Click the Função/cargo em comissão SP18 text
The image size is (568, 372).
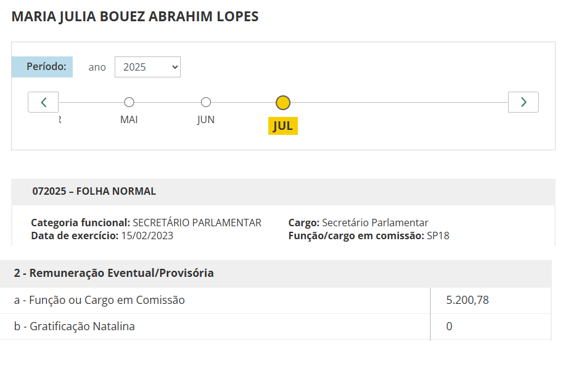click(x=369, y=236)
